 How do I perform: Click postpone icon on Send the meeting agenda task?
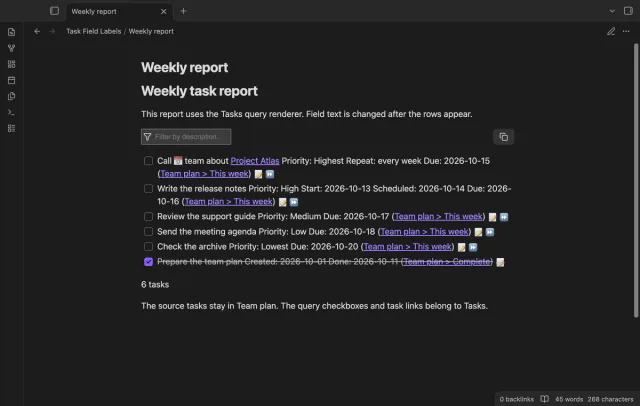coord(490,232)
